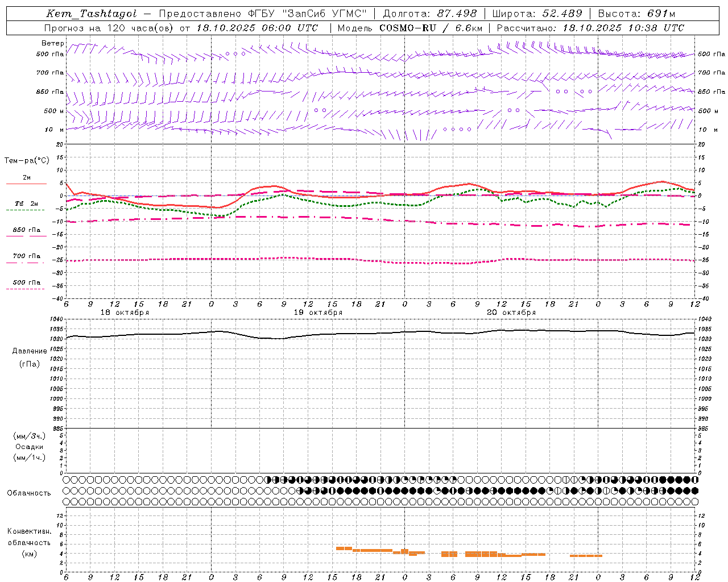Click the Высота: 691м header value
Screen dimensions: 728x582
pyautogui.click(x=637, y=14)
